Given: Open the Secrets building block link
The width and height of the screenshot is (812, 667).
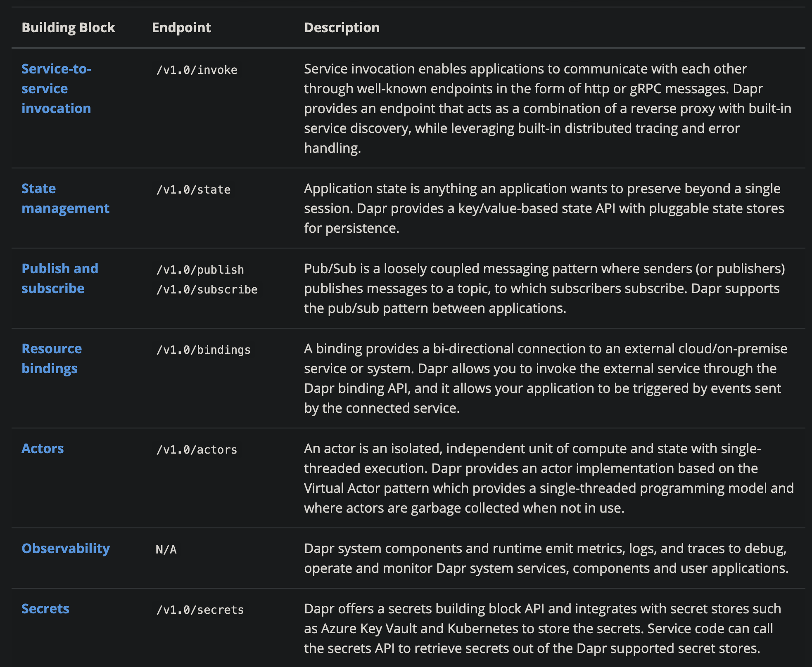Looking at the screenshot, I should point(45,608).
